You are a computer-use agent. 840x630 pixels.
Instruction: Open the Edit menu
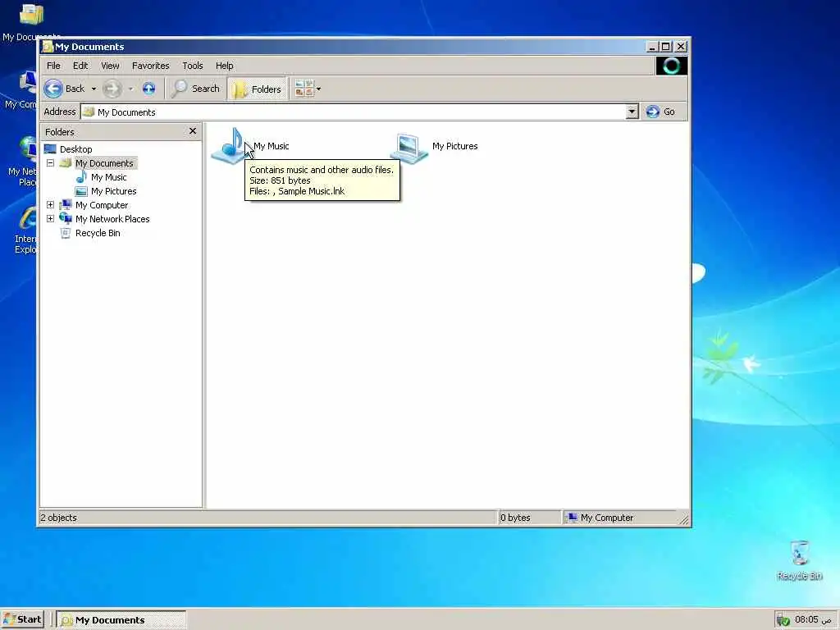pyautogui.click(x=80, y=66)
